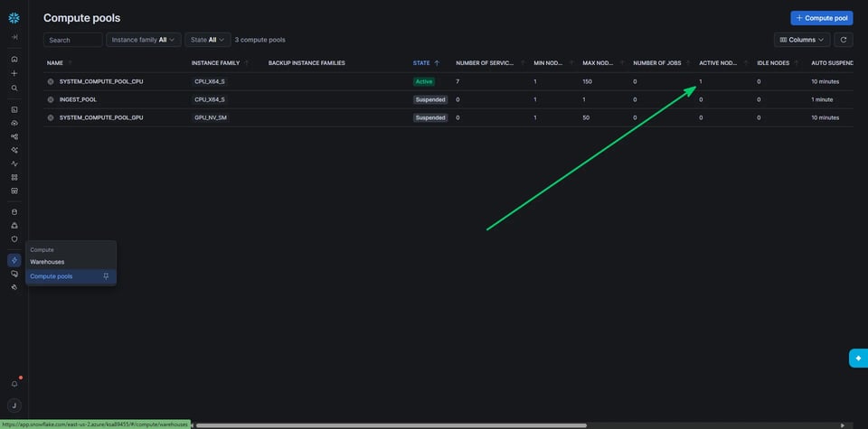Click the Suspended badge for INGEST_POOL
868x429 pixels.
click(430, 99)
